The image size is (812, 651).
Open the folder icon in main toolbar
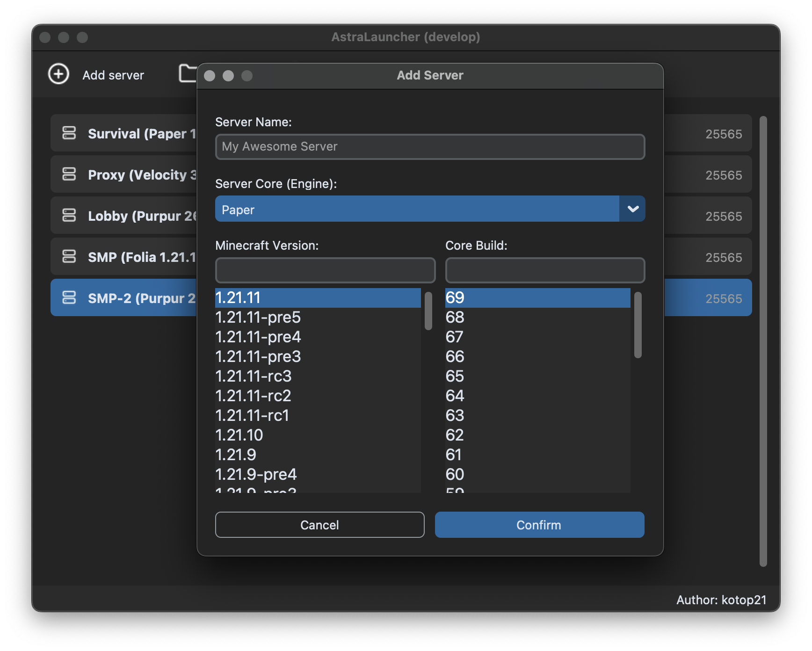pos(188,73)
